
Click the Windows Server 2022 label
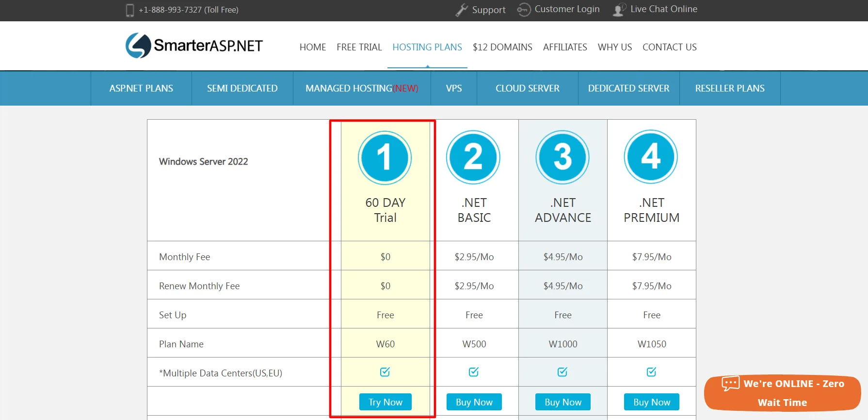click(203, 161)
